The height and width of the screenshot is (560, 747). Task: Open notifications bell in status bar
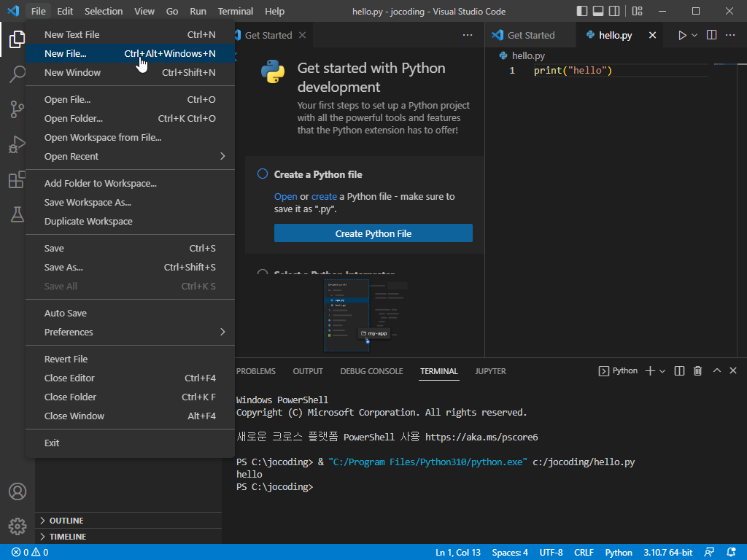pyautogui.click(x=731, y=553)
